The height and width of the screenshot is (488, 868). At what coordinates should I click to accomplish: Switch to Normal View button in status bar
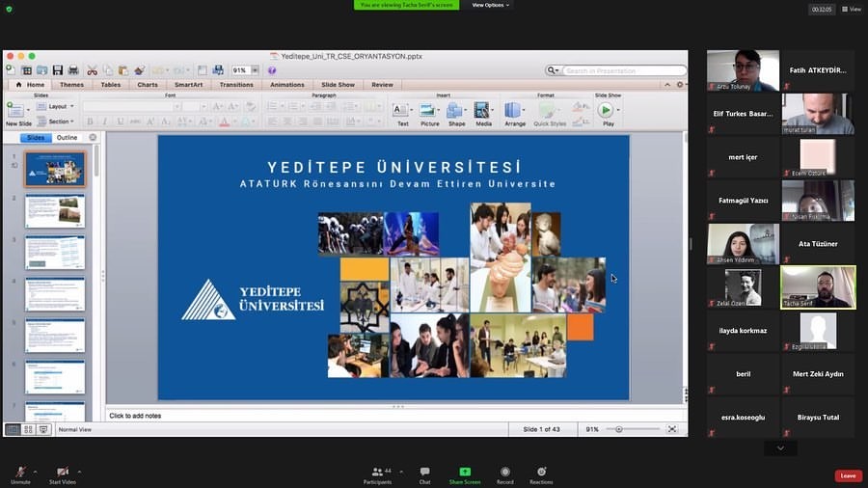point(13,429)
